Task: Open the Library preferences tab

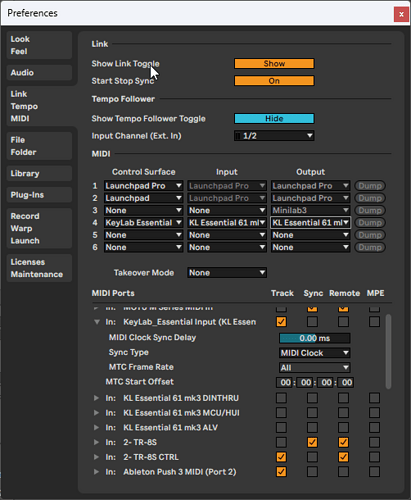Action: tap(39, 173)
